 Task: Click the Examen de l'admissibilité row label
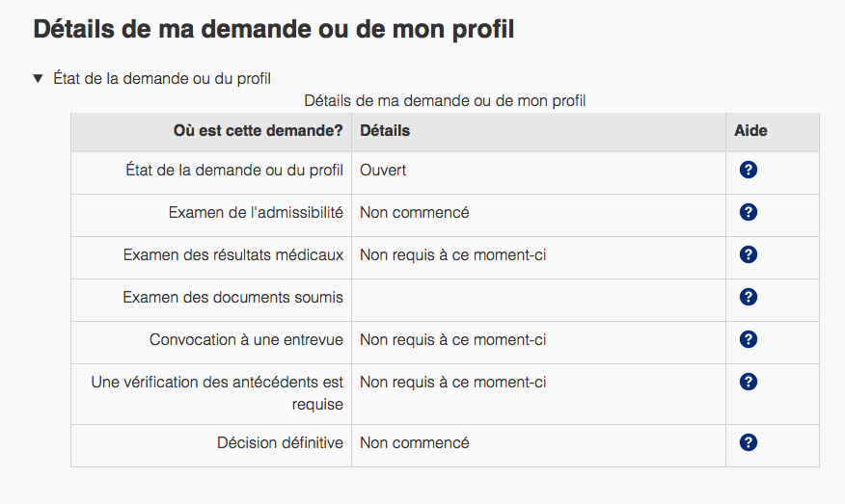255,213
